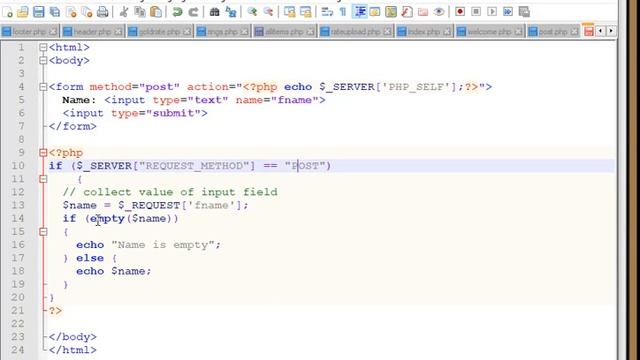Screen dimensions: 640x360
Task: Close the post.php tab
Action: (x=574, y=31)
